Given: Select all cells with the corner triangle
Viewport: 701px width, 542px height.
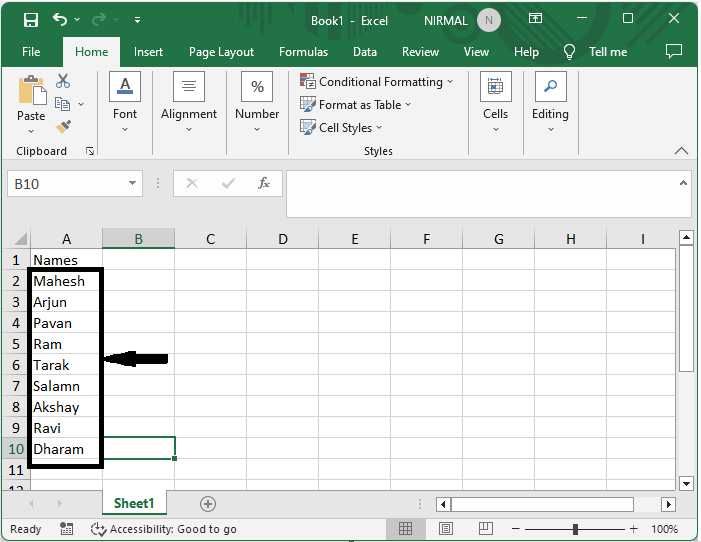Looking at the screenshot, I should (x=20, y=239).
